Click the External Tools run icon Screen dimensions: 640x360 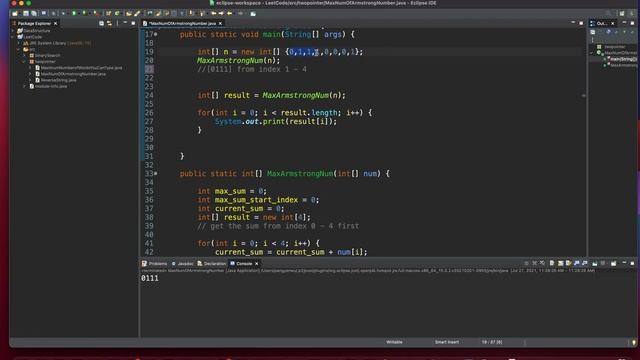pyautogui.click(x=96, y=13)
